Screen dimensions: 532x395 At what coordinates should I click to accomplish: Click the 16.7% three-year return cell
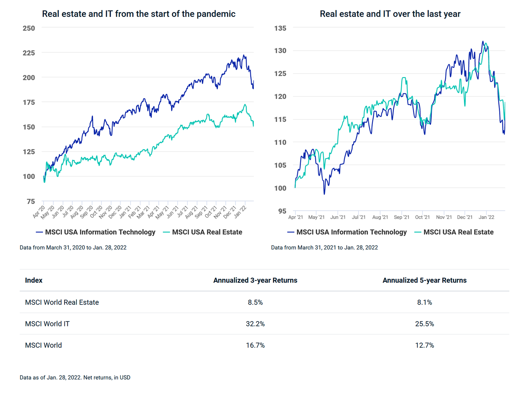click(x=255, y=345)
